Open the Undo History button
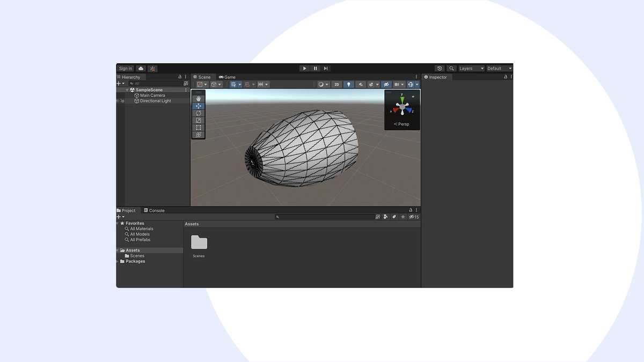This screenshot has height=362, width=644. pyautogui.click(x=440, y=69)
